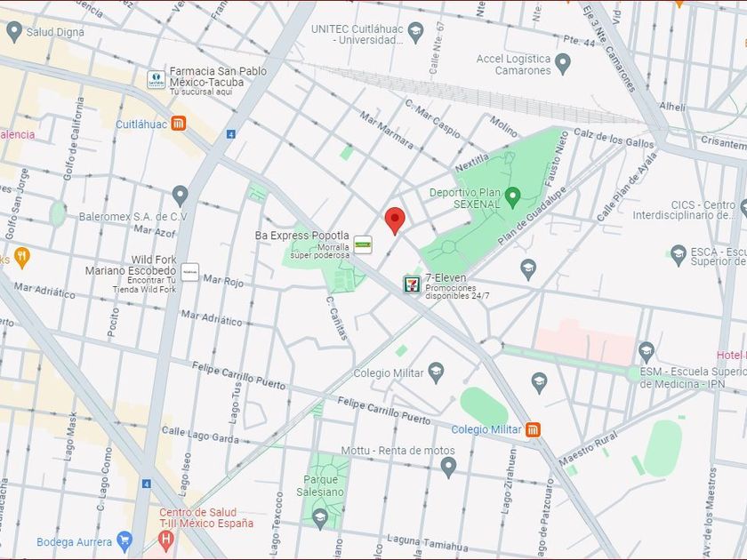Select the Mar Rojo street label

pyautogui.click(x=223, y=281)
